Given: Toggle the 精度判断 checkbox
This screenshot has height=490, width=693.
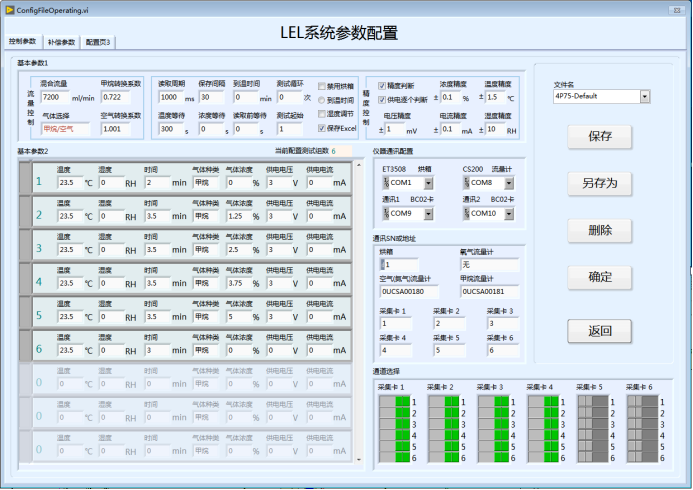Looking at the screenshot, I should pyautogui.click(x=382, y=86).
